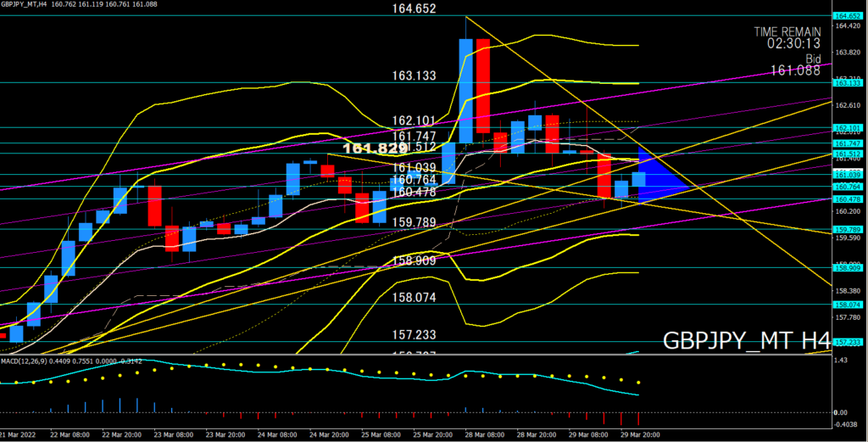The width and height of the screenshot is (868, 442).
Task: Click the Bid label
Action: [x=813, y=59]
